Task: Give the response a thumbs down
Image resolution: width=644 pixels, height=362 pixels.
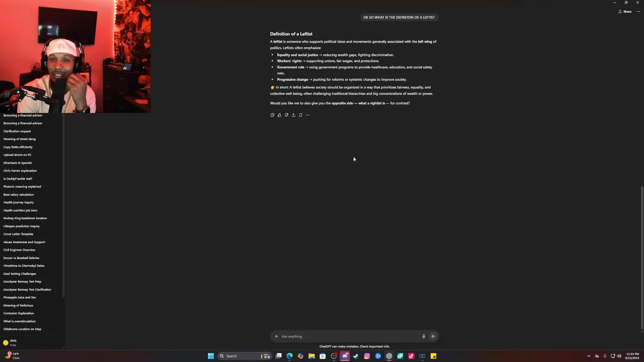Action: point(286,115)
